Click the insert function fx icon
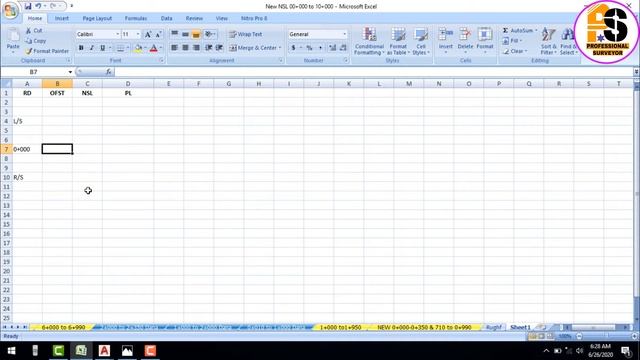Image resolution: width=640 pixels, height=360 pixels. (109, 72)
